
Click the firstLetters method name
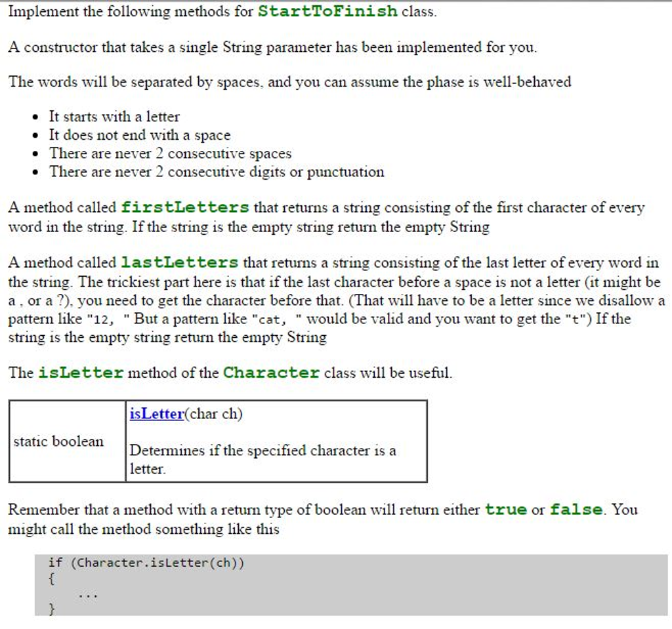pyautogui.click(x=186, y=207)
